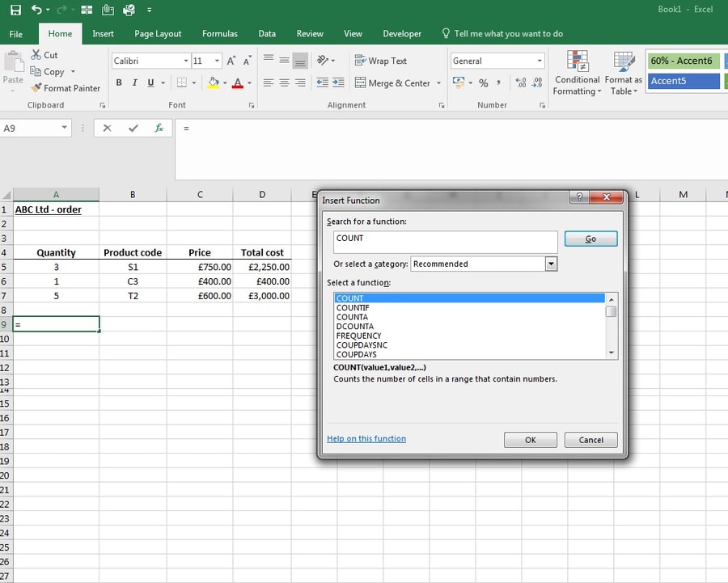Viewport: 728px width, 583px height.
Task: Click the fx Insert Function icon
Action: (x=159, y=128)
